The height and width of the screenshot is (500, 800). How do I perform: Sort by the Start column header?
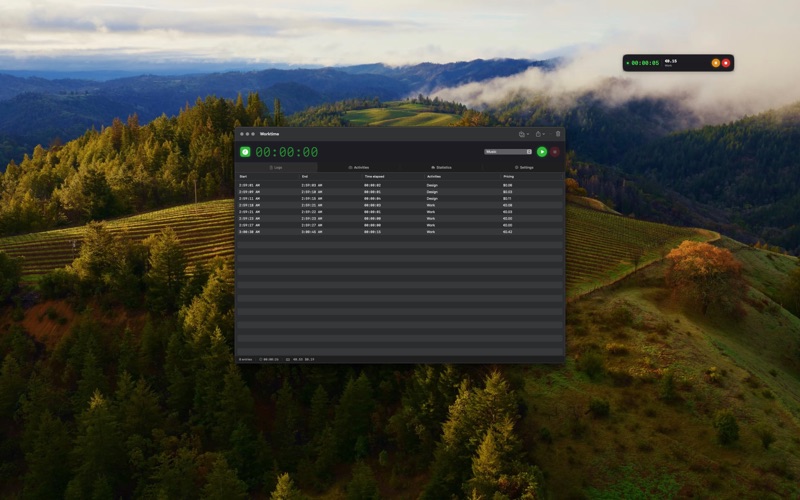coord(268,177)
